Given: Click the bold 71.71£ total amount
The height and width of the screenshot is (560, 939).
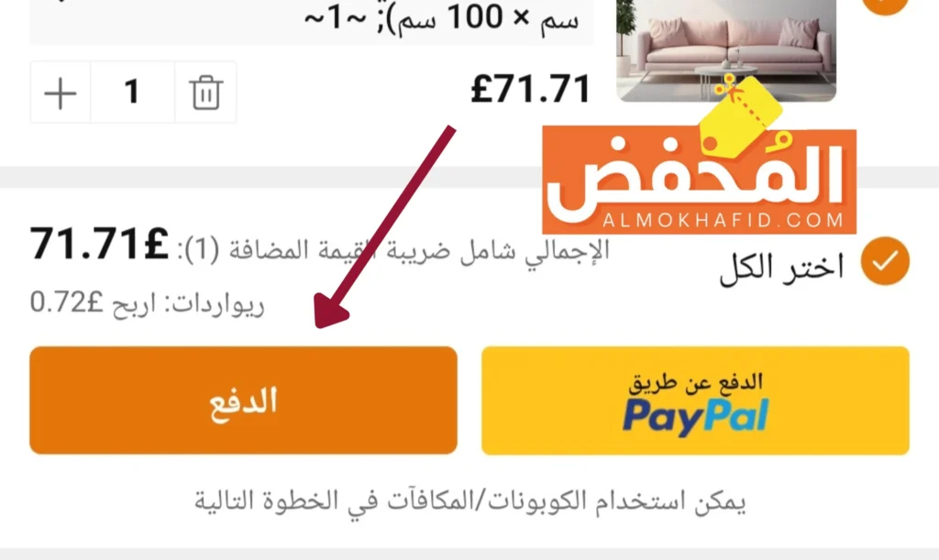Looking at the screenshot, I should point(99,244).
